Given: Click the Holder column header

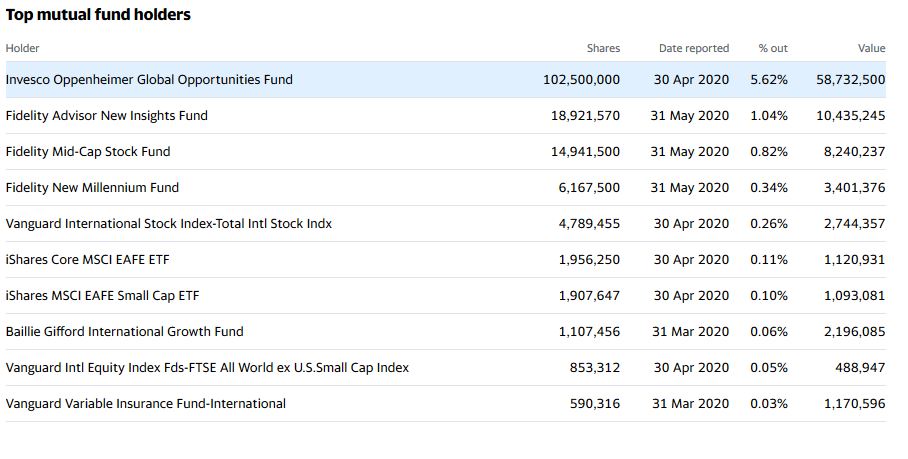Looking at the screenshot, I should point(23,48).
